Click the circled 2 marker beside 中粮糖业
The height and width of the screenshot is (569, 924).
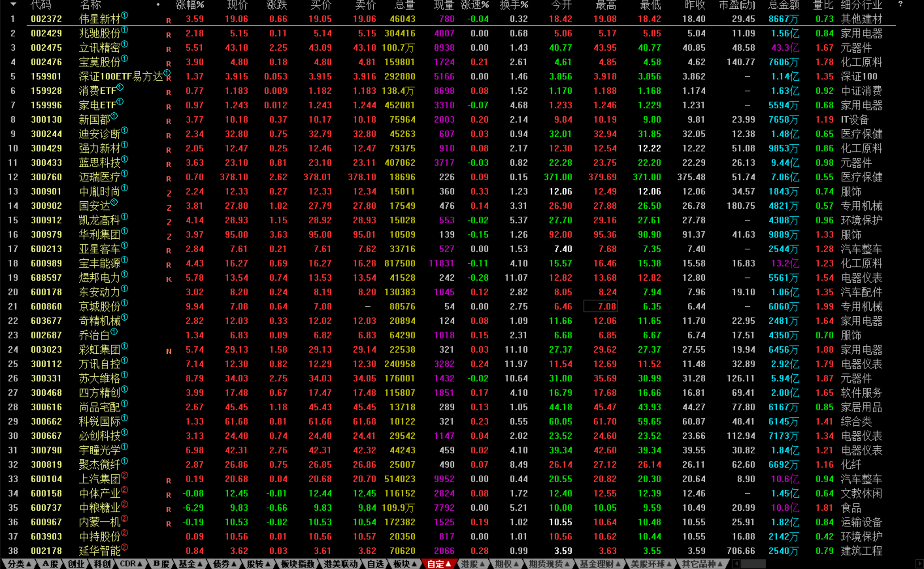tap(125, 505)
